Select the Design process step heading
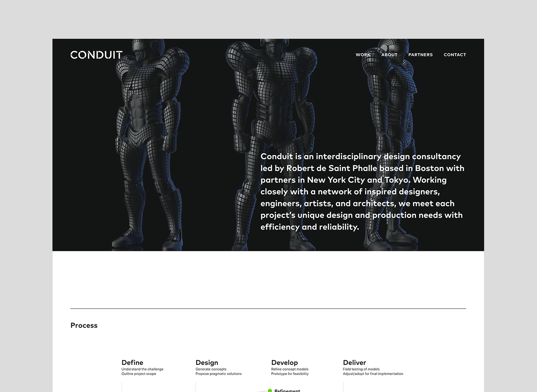Image resolution: width=537 pixels, height=392 pixels. tap(207, 363)
